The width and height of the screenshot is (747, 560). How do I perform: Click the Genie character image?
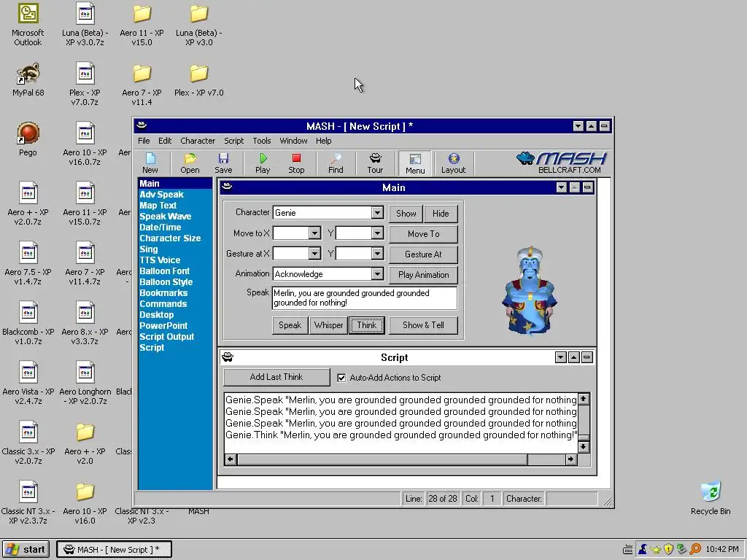[529, 290]
